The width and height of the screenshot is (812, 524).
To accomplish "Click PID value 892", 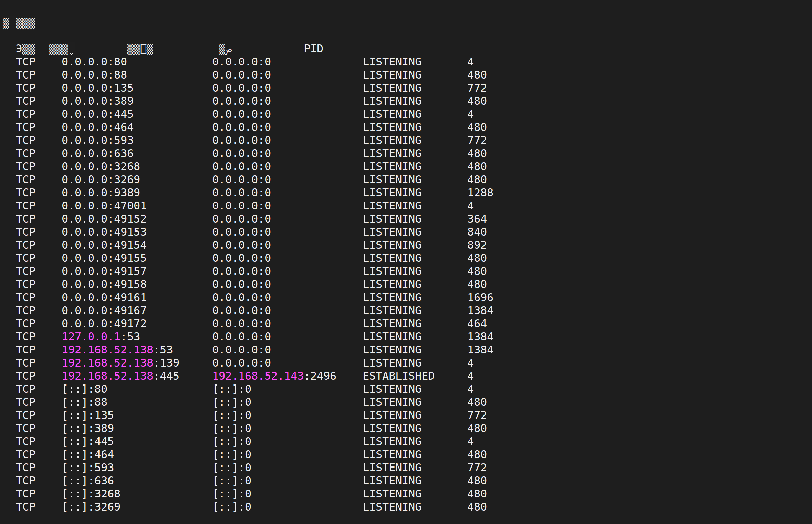I will point(477,245).
